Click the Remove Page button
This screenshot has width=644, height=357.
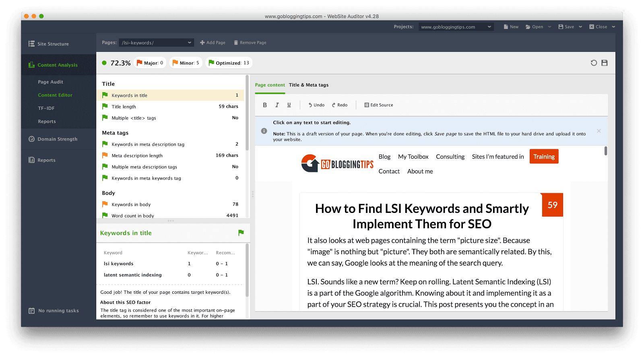[x=250, y=43]
